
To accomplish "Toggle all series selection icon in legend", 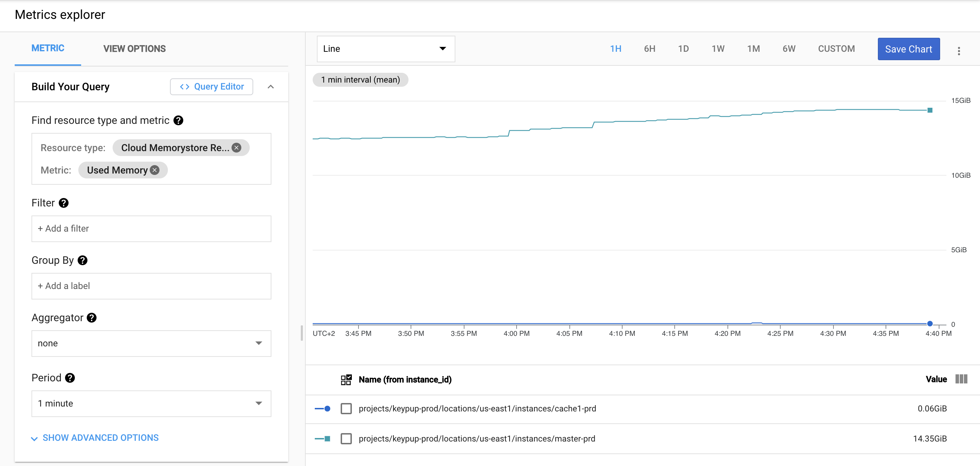I will point(346,380).
